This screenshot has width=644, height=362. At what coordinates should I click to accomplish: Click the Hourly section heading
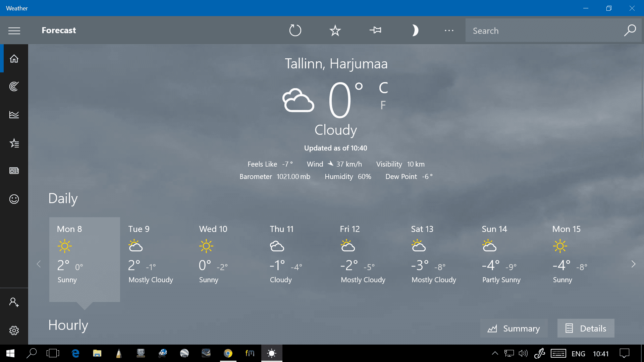(68, 325)
